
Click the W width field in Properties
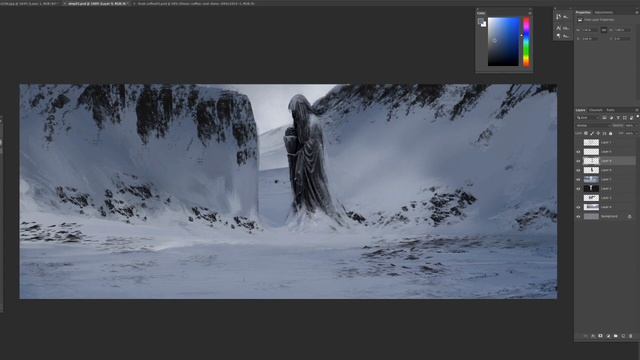coord(590,30)
